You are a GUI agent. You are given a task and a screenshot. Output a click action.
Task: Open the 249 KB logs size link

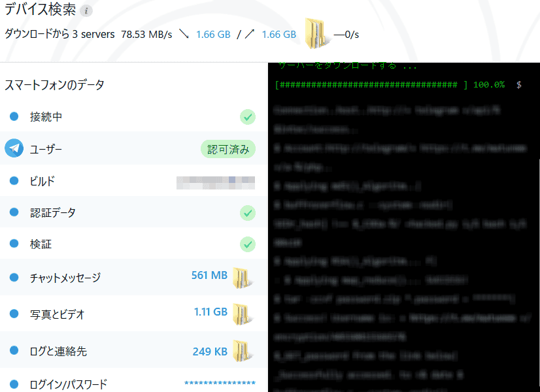pos(210,351)
